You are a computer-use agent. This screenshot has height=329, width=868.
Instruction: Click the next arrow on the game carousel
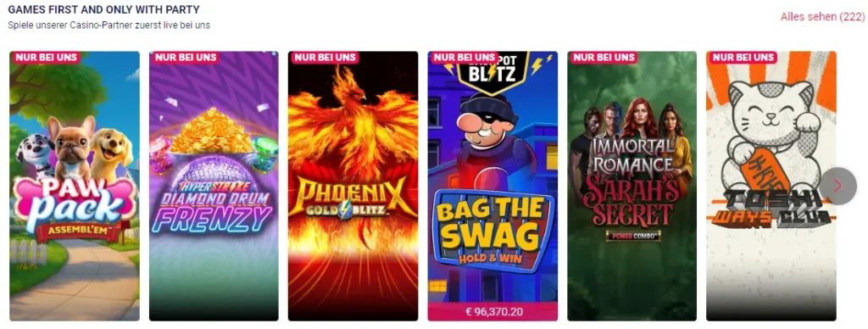pyautogui.click(x=838, y=186)
